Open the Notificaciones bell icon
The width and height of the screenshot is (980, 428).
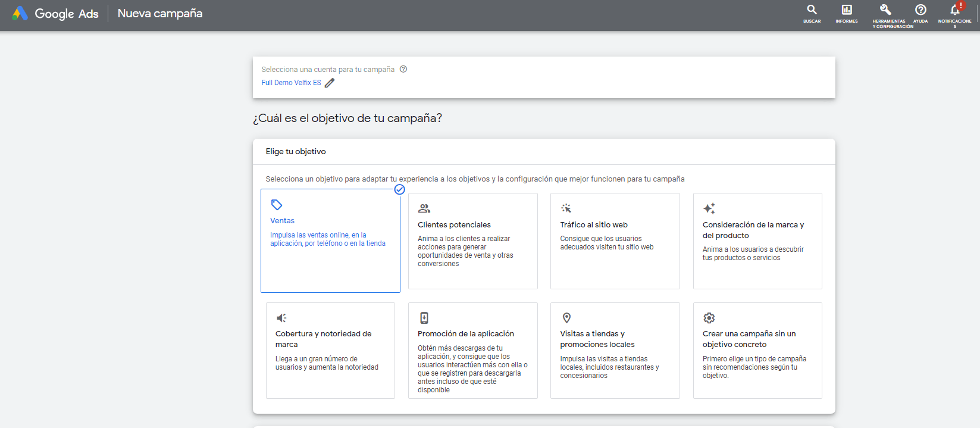pos(954,10)
